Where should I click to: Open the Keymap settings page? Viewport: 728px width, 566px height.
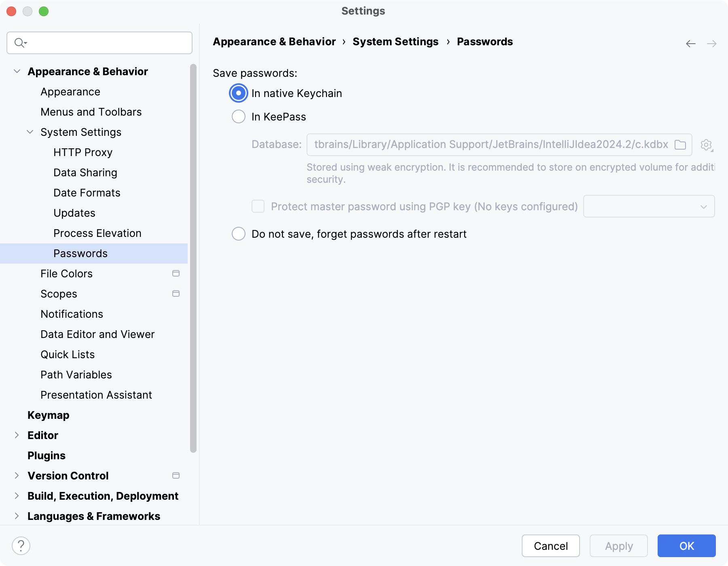[49, 415]
